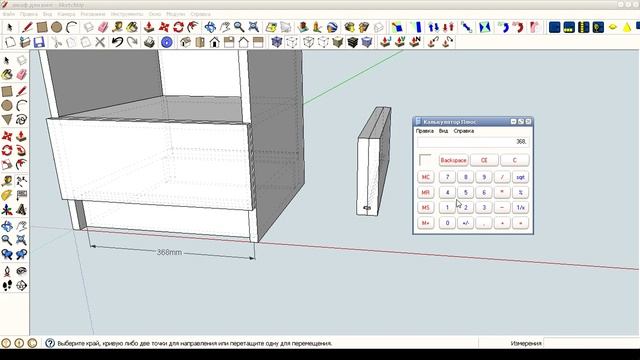
Task: Click the Cut scissors icon
Action: tap(56, 42)
